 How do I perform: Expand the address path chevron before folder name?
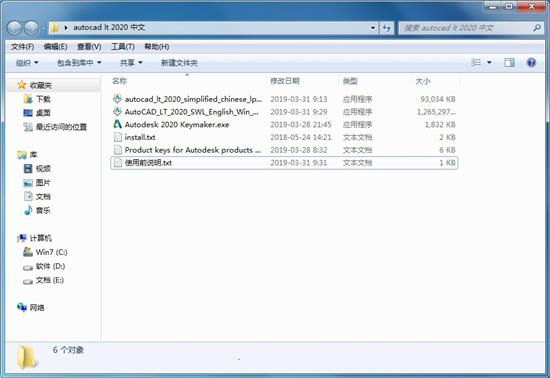pos(66,27)
